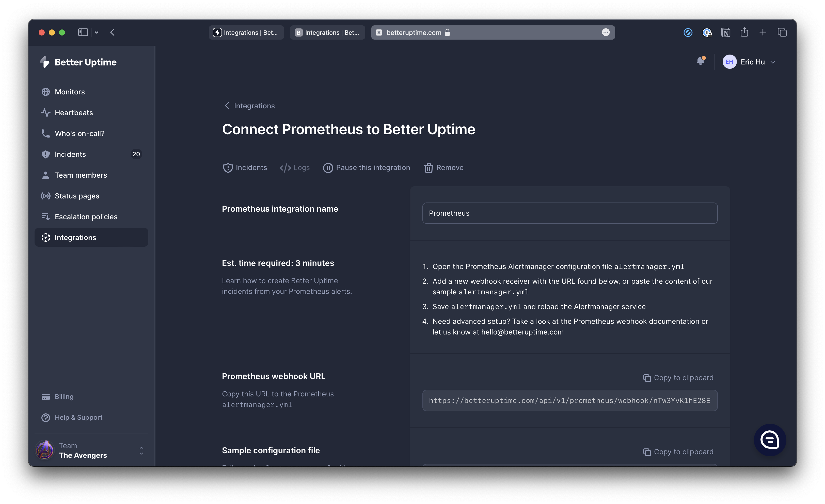This screenshot has width=825, height=504.
Task: Click the Better Uptime logo
Action: (78, 62)
